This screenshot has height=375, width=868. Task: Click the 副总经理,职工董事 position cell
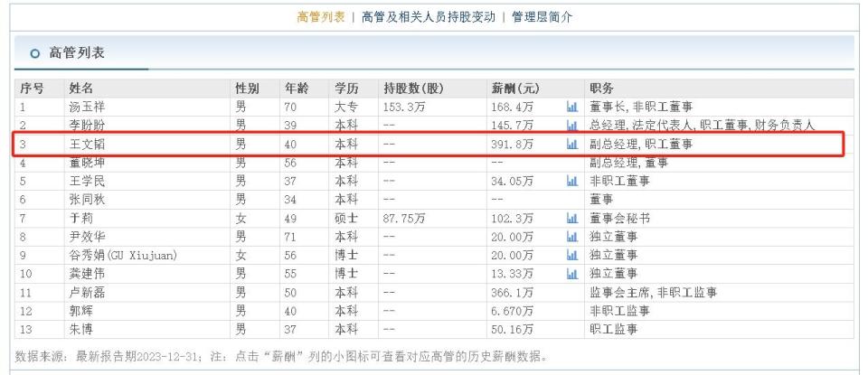(641, 145)
